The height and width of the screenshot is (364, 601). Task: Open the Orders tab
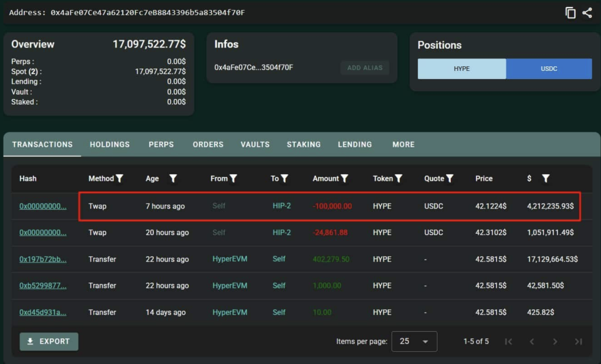click(x=208, y=145)
